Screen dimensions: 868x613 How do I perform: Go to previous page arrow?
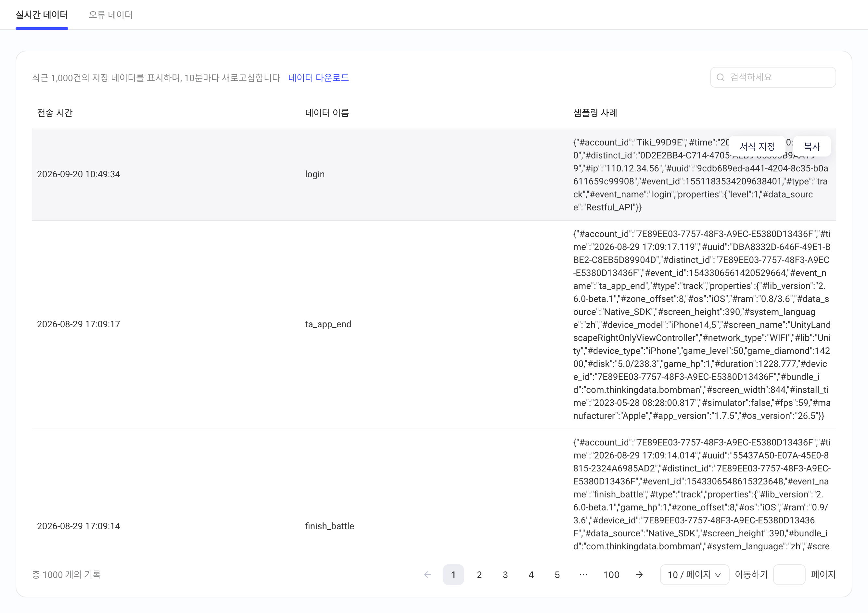pos(428,574)
